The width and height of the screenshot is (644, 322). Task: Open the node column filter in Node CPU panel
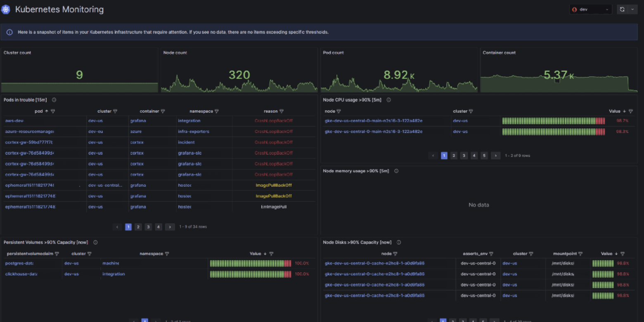pyautogui.click(x=338, y=111)
